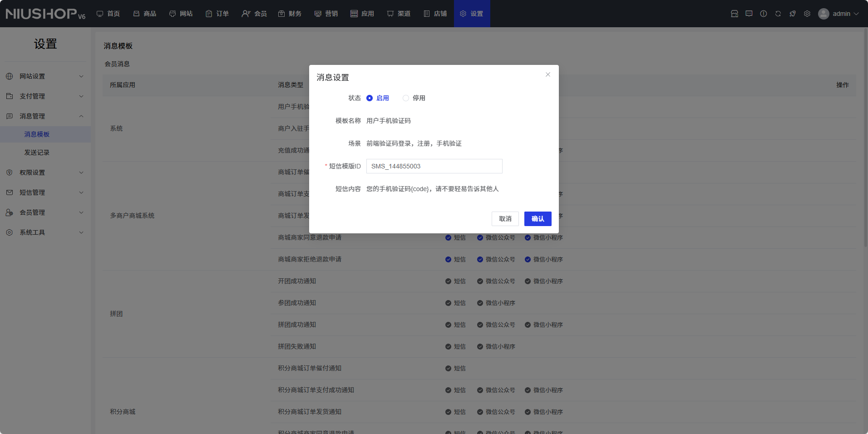Toggle 短信 check for 开团成功通知 row
Screen dimensions: 868x434
point(449,281)
